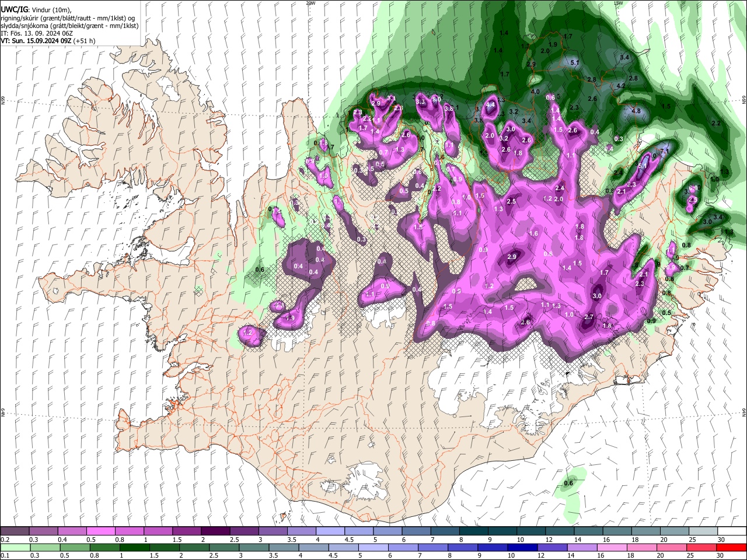Click the 'UWC/IG: Vindur (10m),' title text
The width and height of the screenshot is (747, 560).
click(36, 10)
